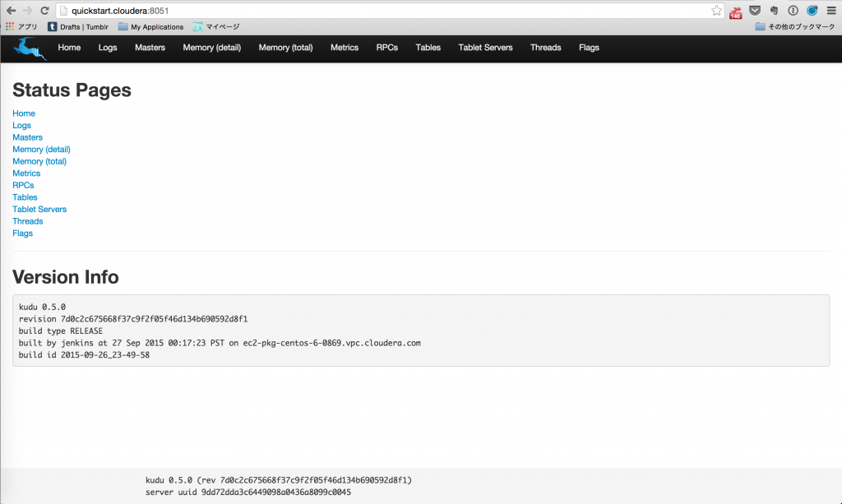
Task: Follow the Tables link under Status Pages
Action: coord(25,197)
